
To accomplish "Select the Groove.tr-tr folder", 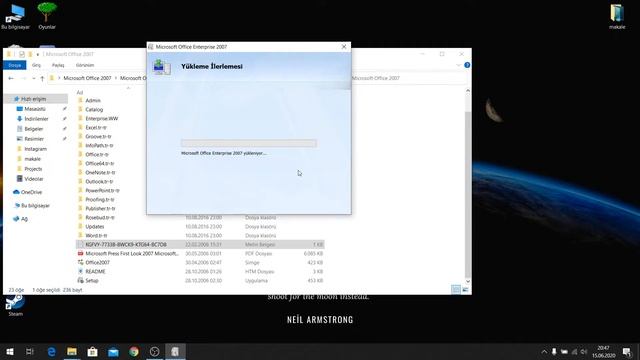I will coord(98,136).
